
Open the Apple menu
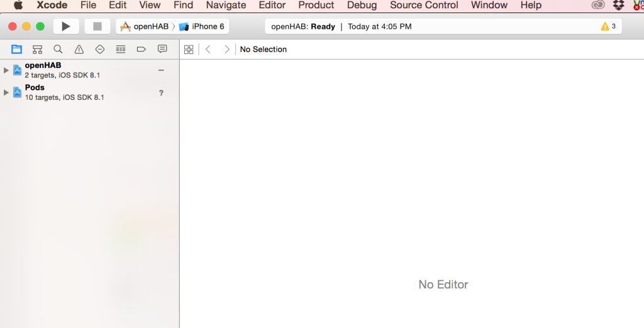(x=18, y=5)
